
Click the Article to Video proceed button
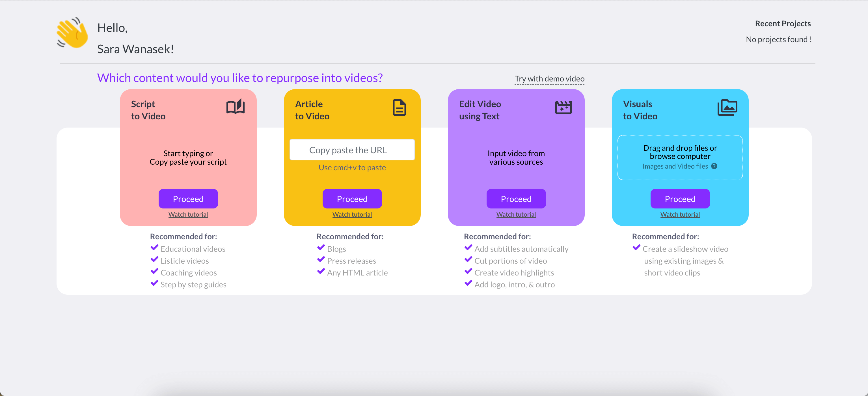coord(352,198)
